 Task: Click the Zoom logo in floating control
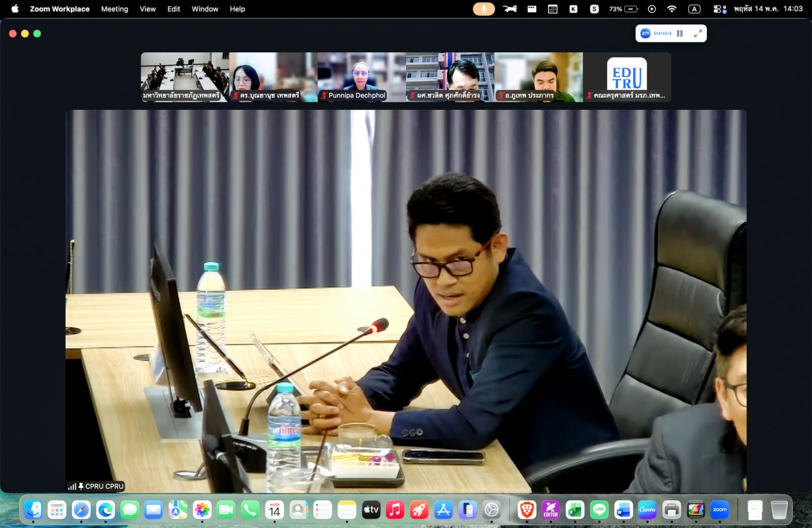tap(645, 33)
